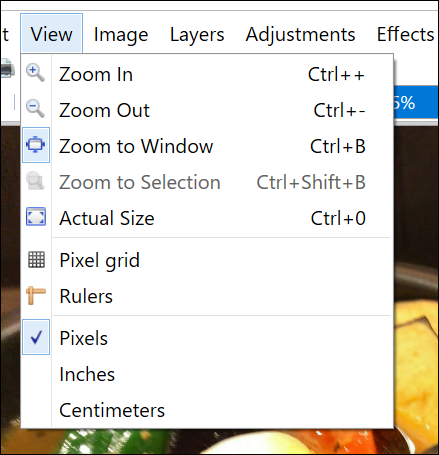This screenshot has height=455, width=439.
Task: Choose Inches as measurement unit
Action: point(207,374)
